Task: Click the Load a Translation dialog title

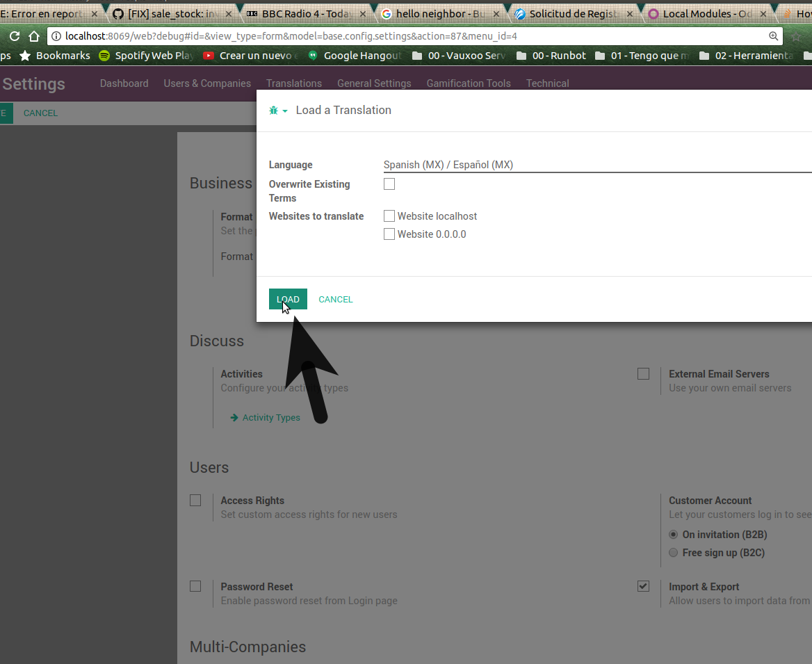Action: (343, 111)
